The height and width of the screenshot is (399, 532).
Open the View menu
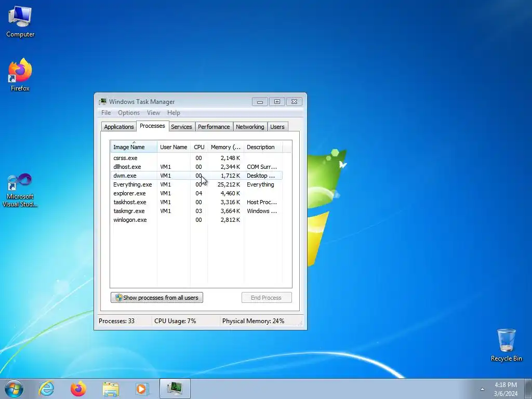pyautogui.click(x=153, y=113)
